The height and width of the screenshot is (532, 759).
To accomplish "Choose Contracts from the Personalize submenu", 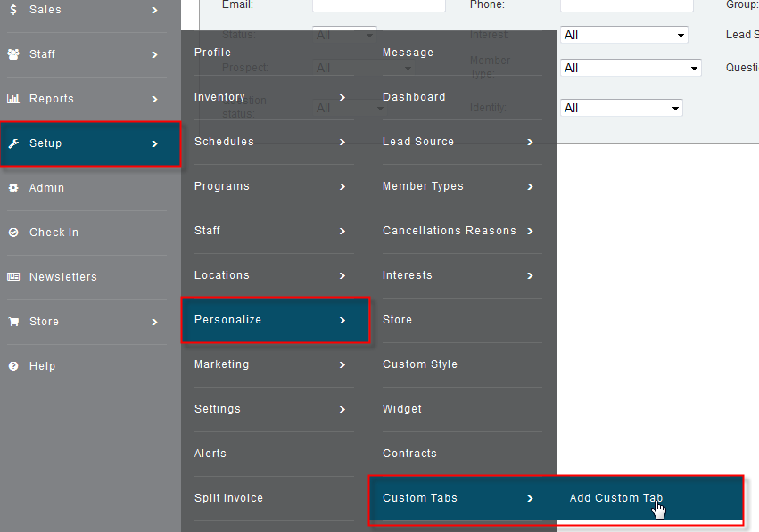I will coord(409,454).
